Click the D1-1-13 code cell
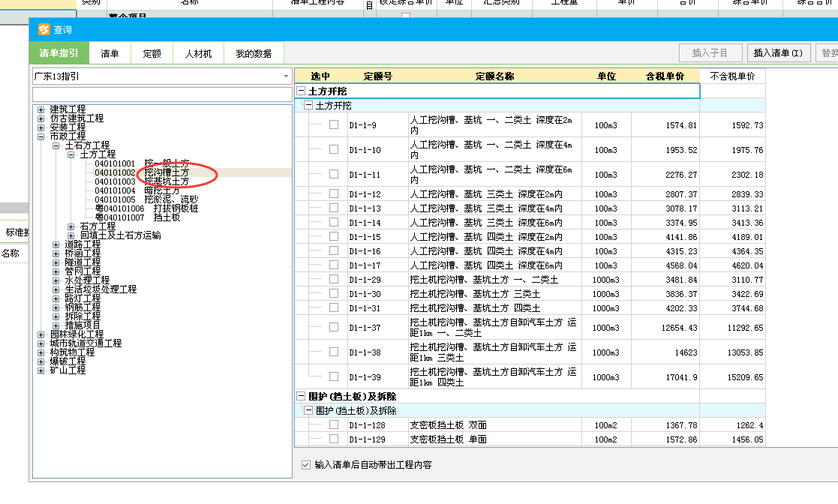The image size is (838, 504). click(378, 208)
